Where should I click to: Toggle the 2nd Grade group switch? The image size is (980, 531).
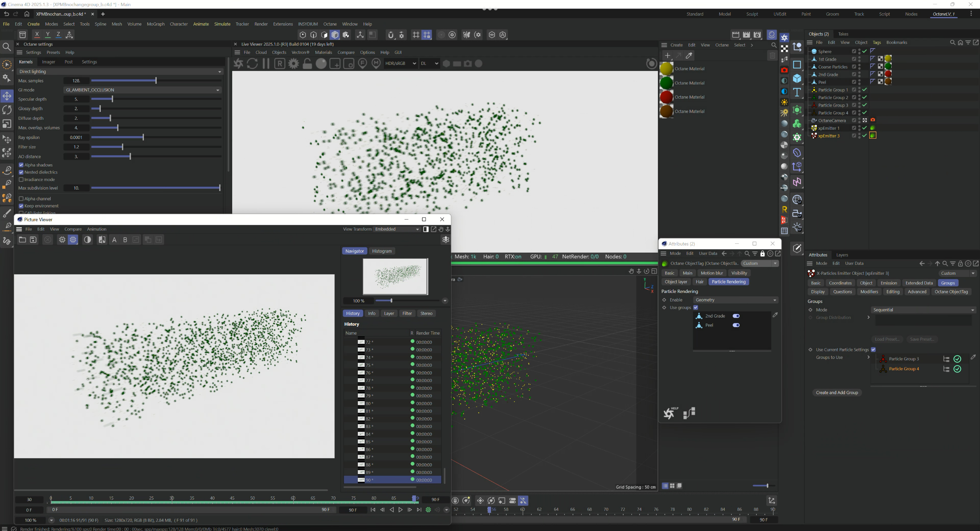(736, 316)
